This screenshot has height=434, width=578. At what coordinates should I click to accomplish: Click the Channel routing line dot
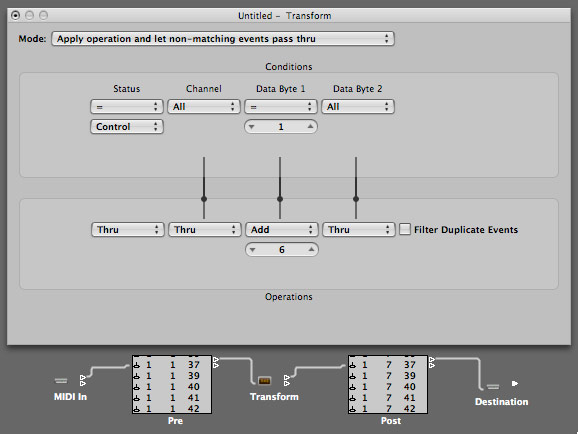(204, 199)
